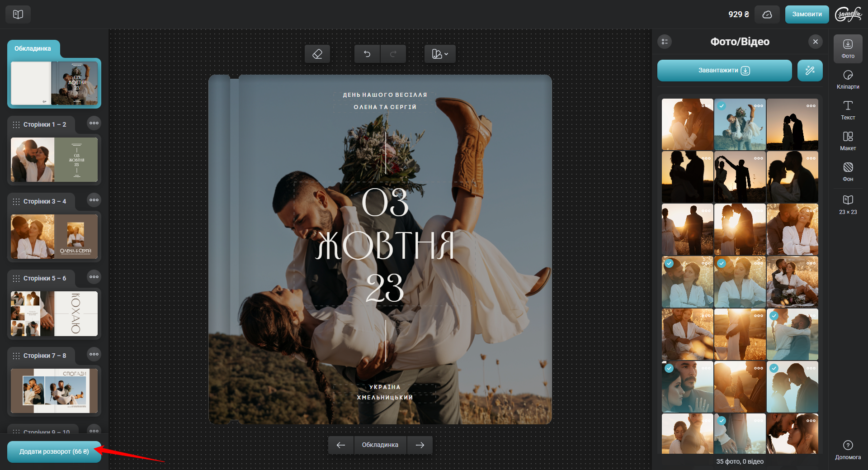868x470 pixels.
Task: Open the Кліпарти clipart panel
Action: click(x=848, y=80)
